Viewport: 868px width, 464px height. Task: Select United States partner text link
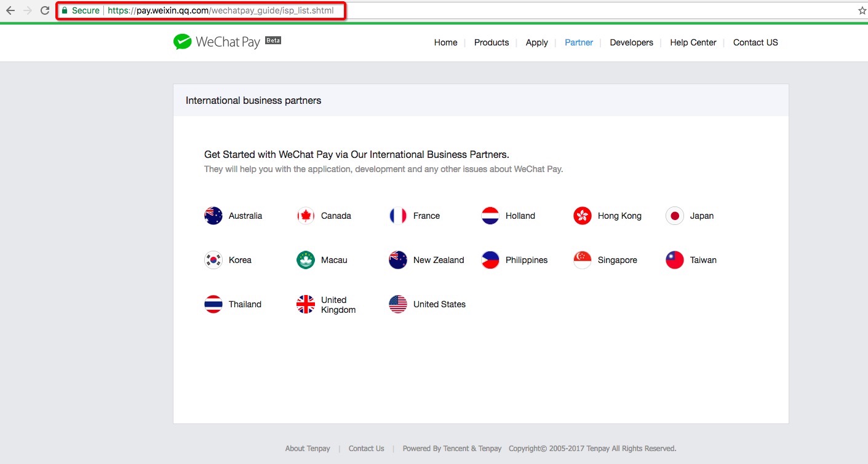(439, 304)
